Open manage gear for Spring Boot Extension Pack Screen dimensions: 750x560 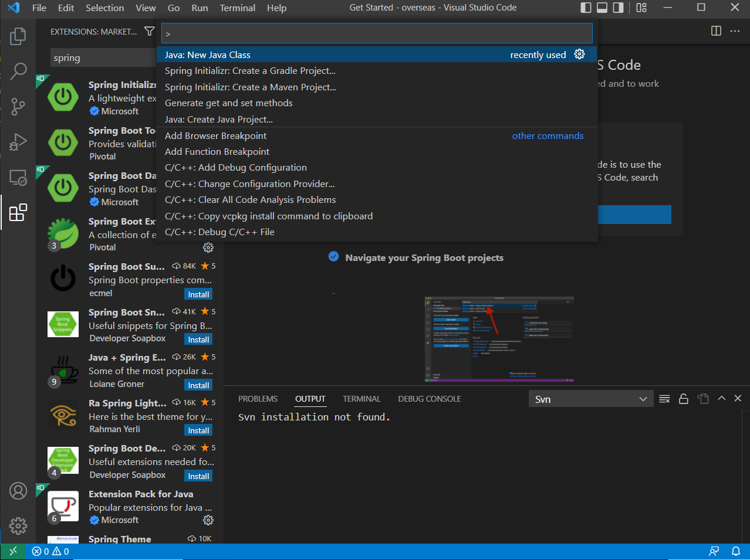click(208, 247)
